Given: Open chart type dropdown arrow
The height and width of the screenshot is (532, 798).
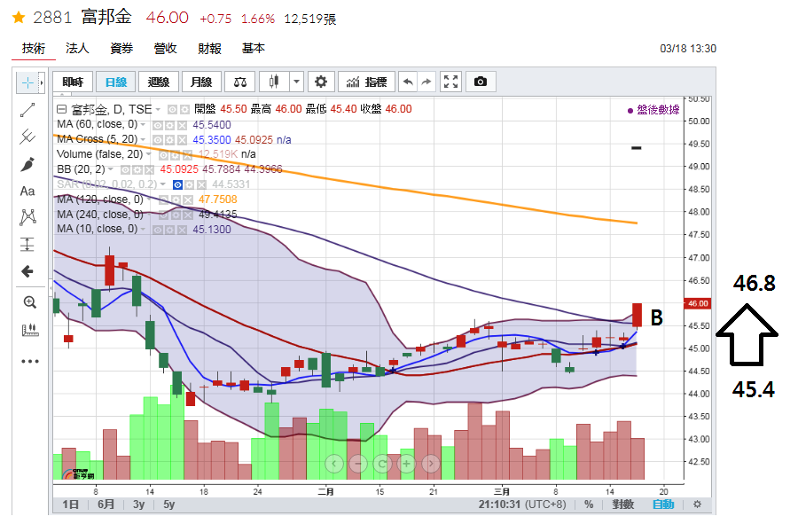Looking at the screenshot, I should pyautogui.click(x=297, y=82).
